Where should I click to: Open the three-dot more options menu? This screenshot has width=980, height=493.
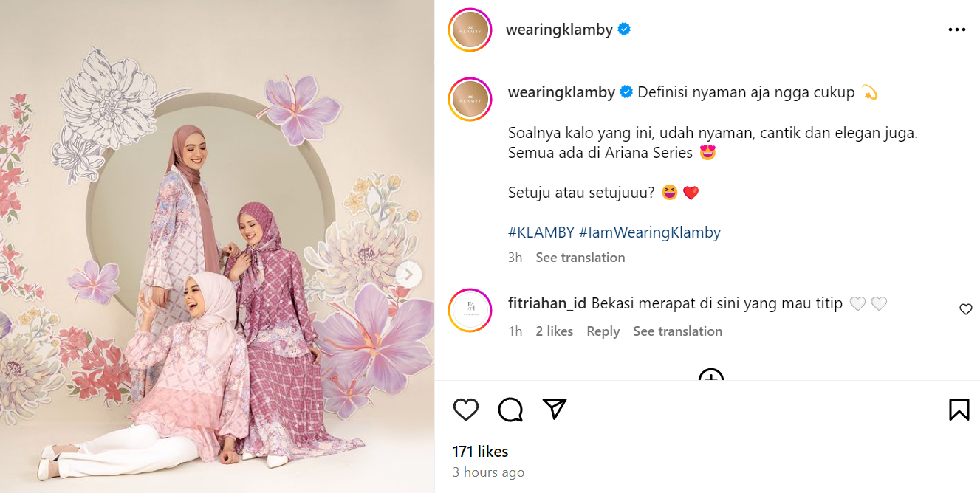click(956, 30)
